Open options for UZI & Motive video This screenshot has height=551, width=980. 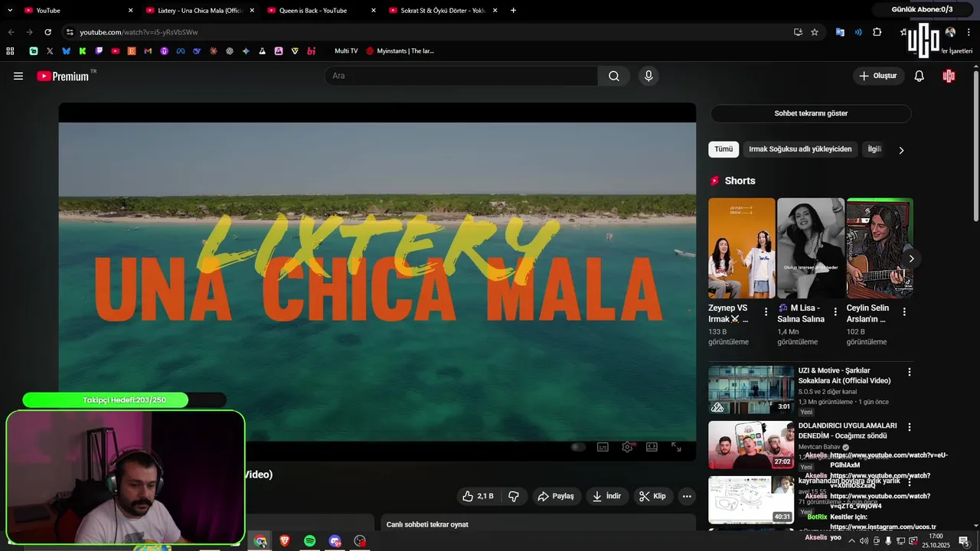tap(910, 372)
